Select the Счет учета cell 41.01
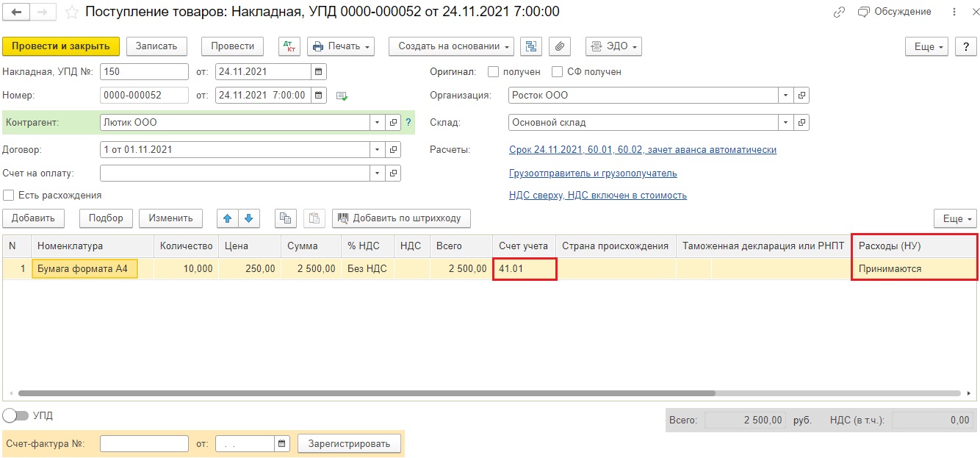This screenshot has height=458, width=980. click(524, 269)
